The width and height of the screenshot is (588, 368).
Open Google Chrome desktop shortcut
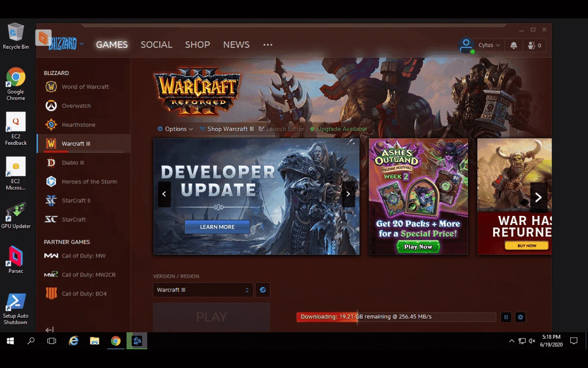16,84
